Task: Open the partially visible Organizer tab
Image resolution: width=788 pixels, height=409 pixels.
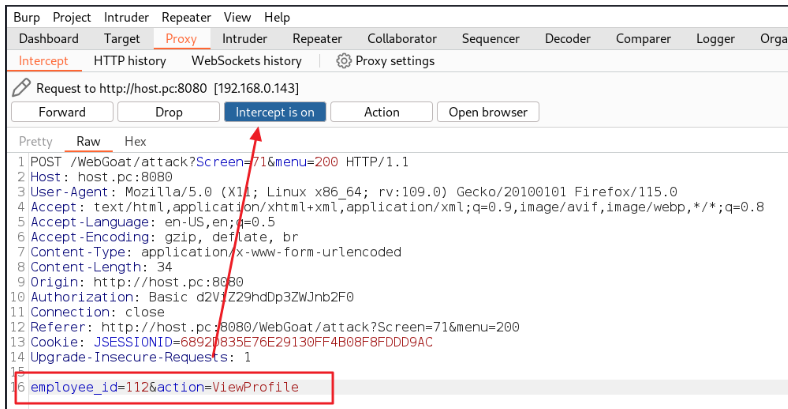Action: [773, 39]
